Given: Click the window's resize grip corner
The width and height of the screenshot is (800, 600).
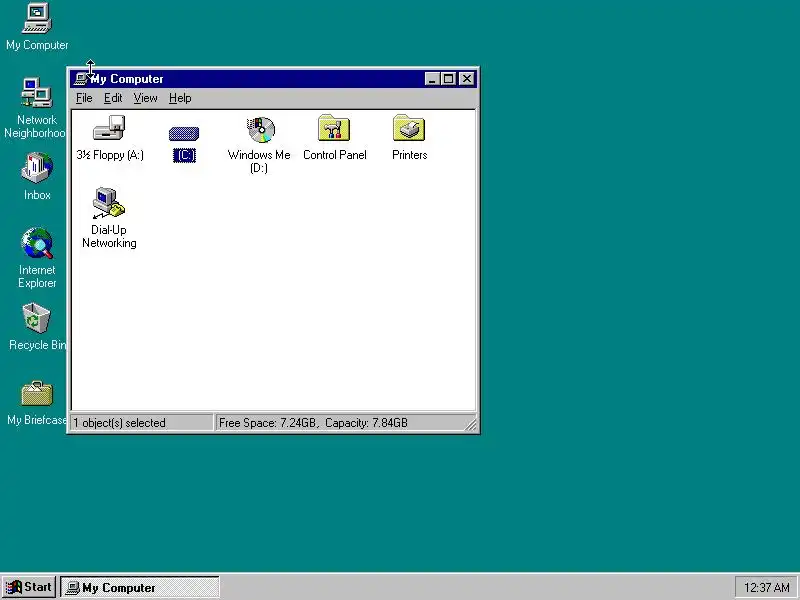Looking at the screenshot, I should [471, 424].
